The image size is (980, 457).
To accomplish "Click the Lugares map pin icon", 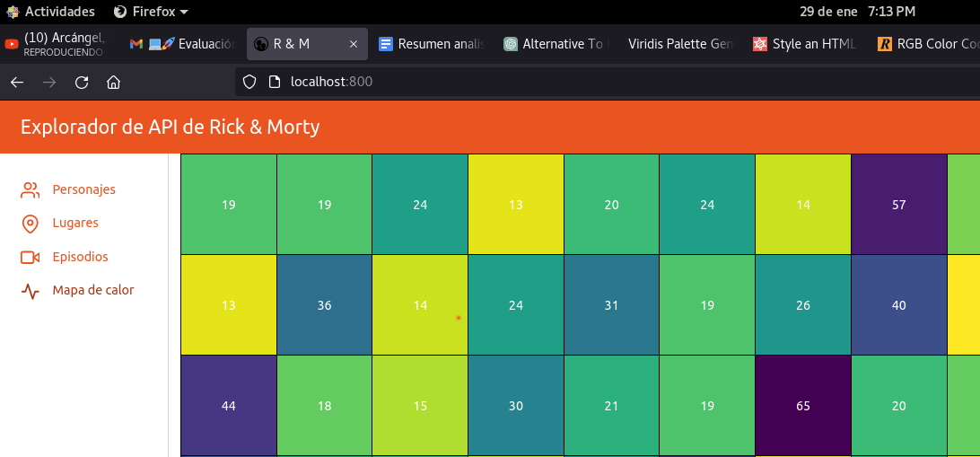I will 30,224.
